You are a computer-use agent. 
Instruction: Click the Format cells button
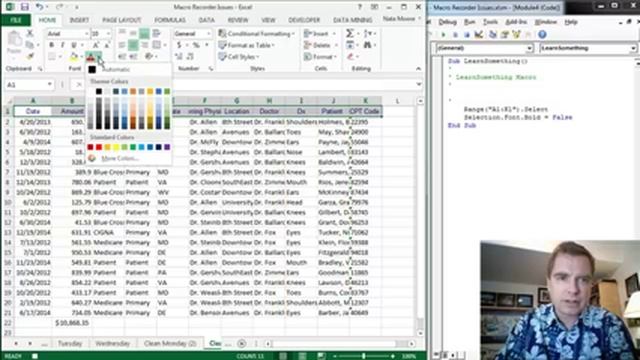pos(320,57)
